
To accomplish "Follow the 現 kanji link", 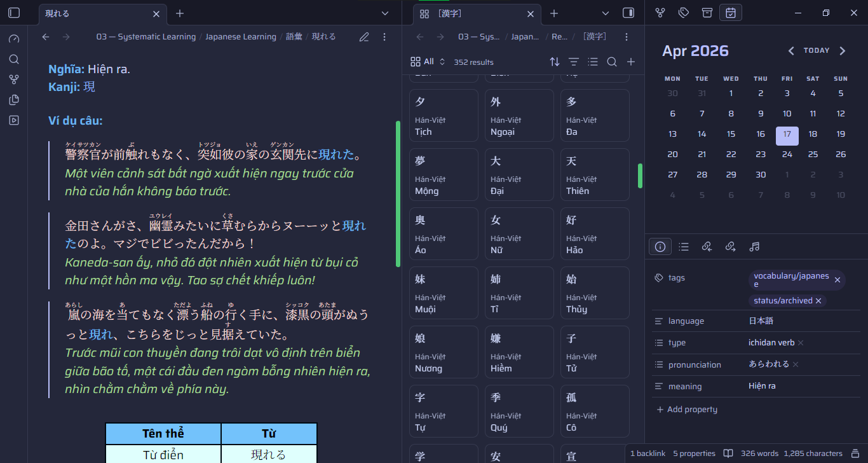I will (89, 86).
